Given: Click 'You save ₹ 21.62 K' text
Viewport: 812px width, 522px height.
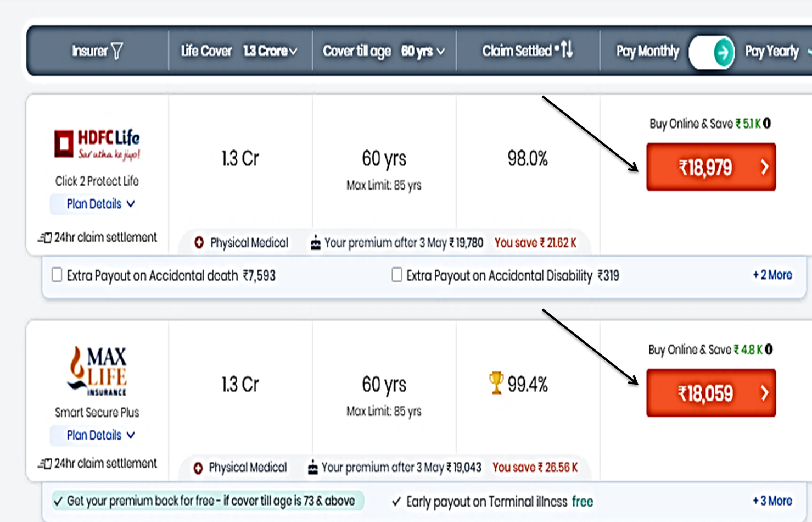Looking at the screenshot, I should click(x=535, y=243).
